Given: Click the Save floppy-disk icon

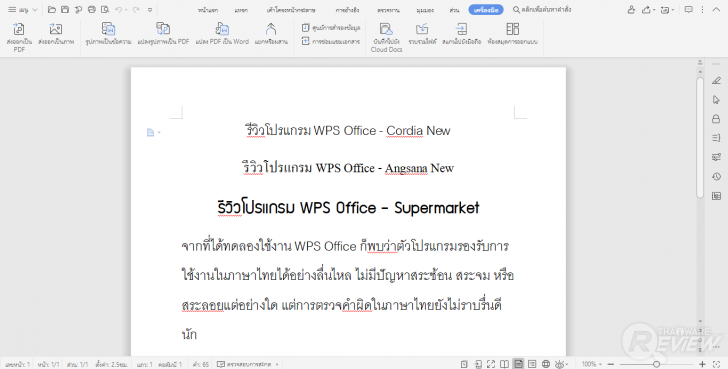Looking at the screenshot, I should point(65,9).
